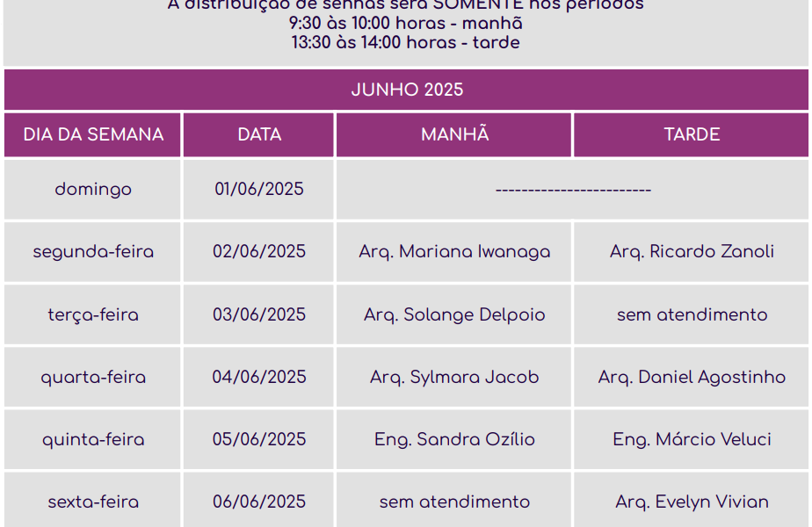
Task: Click Arq. Mariana Iwanaga cell
Action: 454,252
